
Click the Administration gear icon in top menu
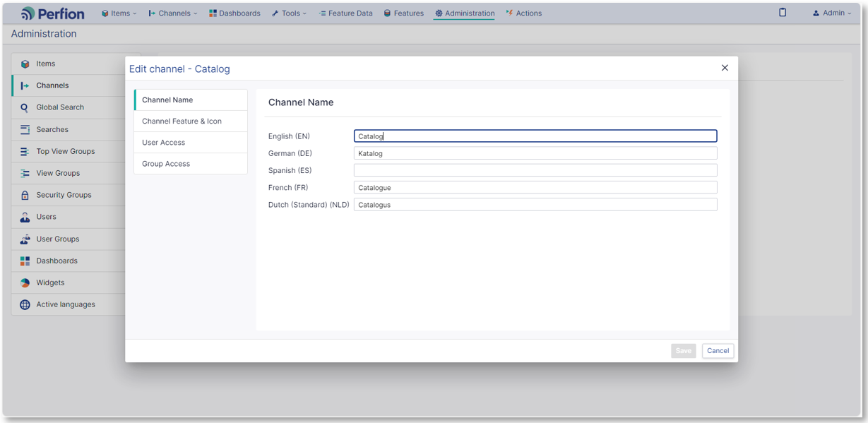439,13
